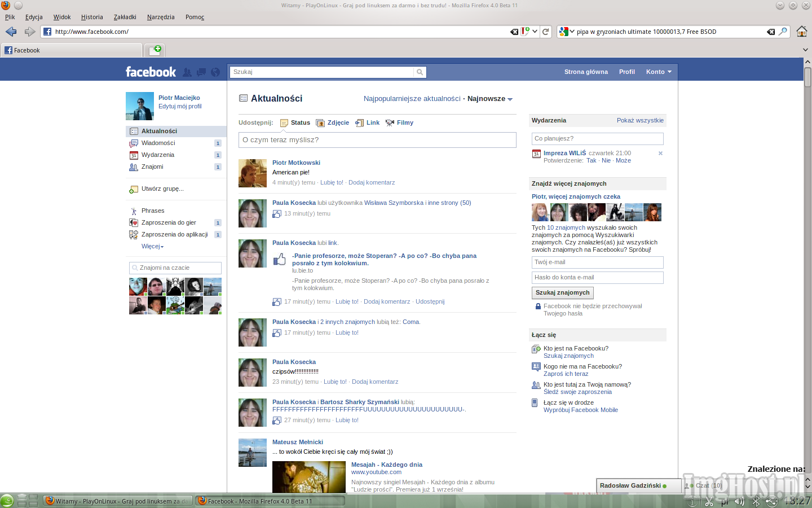Select the Link share option

point(368,123)
